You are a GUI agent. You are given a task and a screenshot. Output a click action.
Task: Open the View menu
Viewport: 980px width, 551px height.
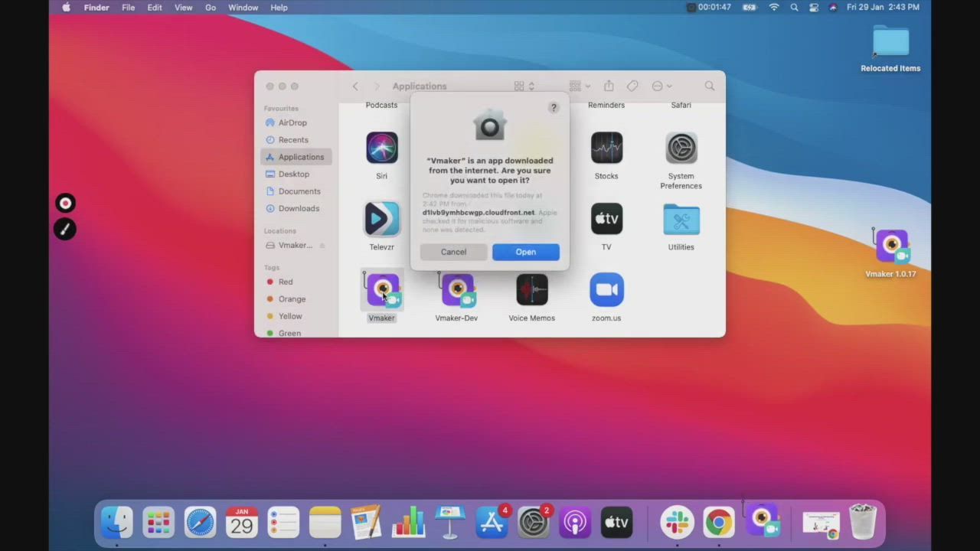pos(184,8)
